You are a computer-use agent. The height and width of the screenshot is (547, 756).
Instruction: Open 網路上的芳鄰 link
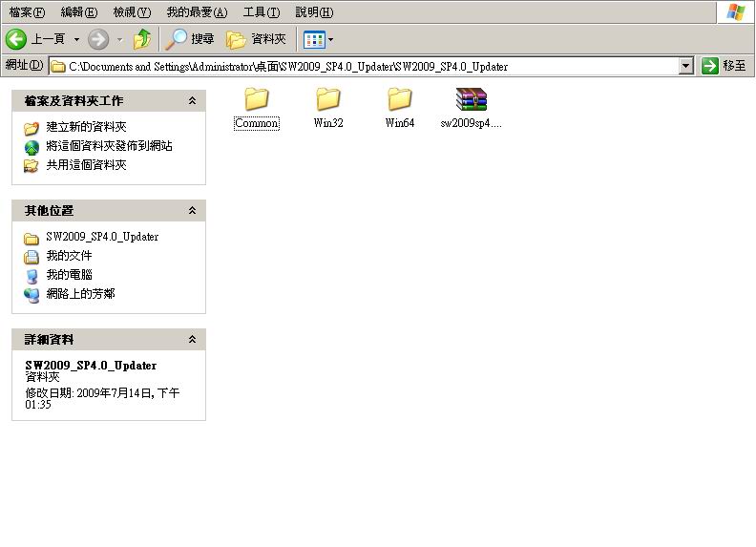(80, 294)
